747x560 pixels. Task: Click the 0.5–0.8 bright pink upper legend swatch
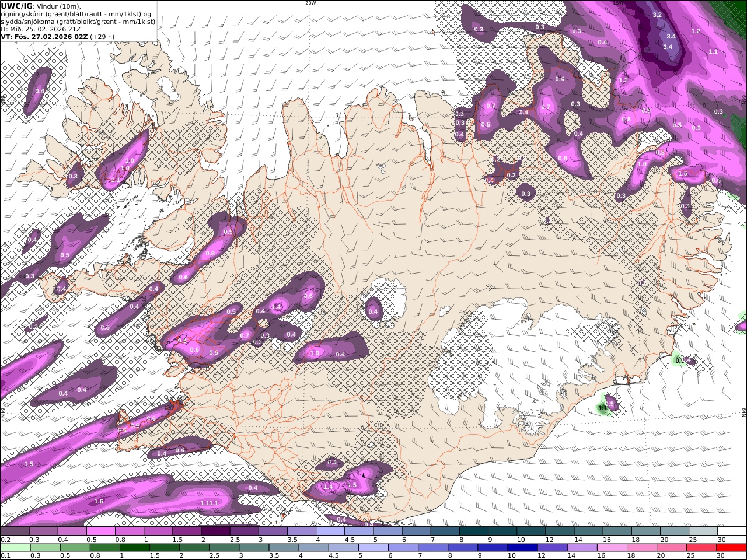[101, 531]
